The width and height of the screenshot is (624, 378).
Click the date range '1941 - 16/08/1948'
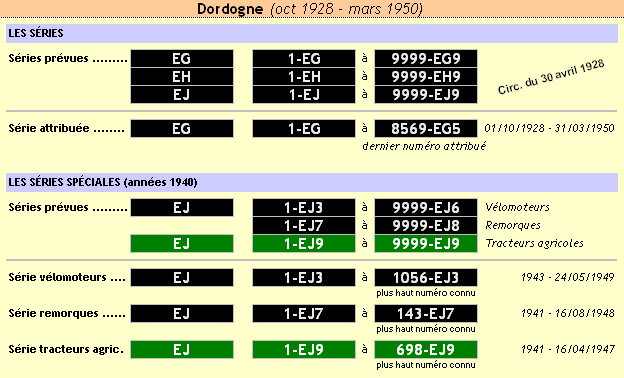coord(568,313)
